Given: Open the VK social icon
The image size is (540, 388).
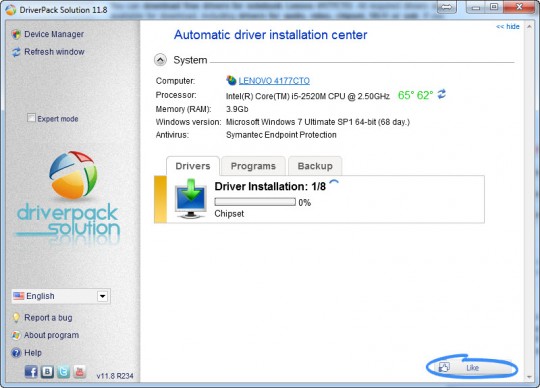Looking at the screenshot, I should point(48,372).
